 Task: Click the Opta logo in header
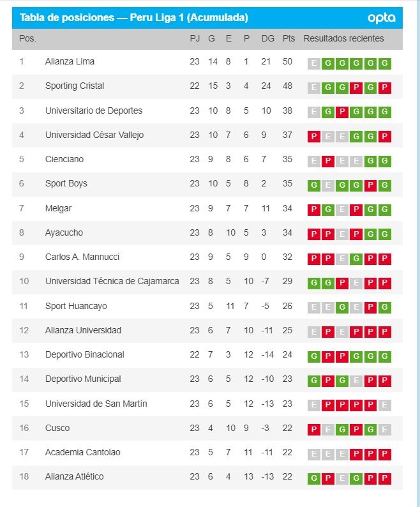point(382,18)
